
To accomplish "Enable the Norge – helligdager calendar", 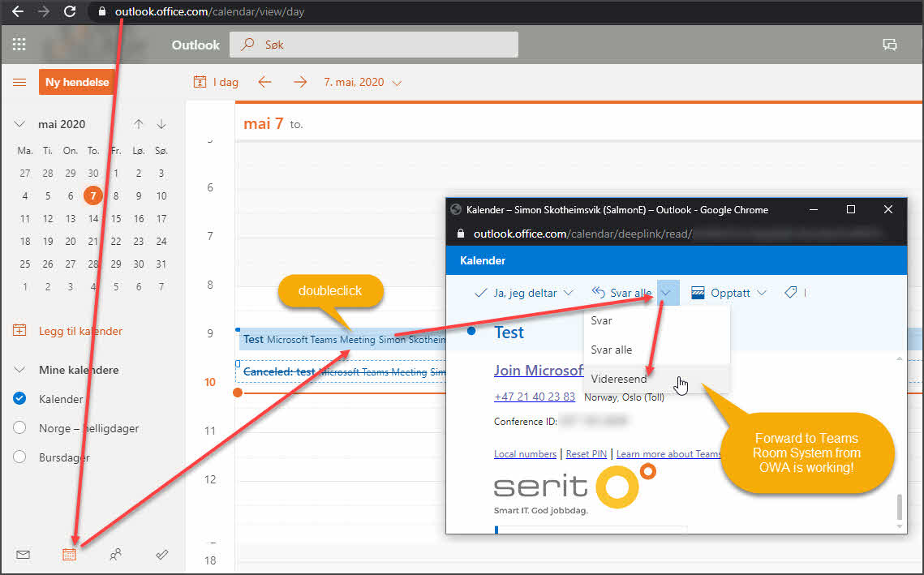I will click(19, 427).
